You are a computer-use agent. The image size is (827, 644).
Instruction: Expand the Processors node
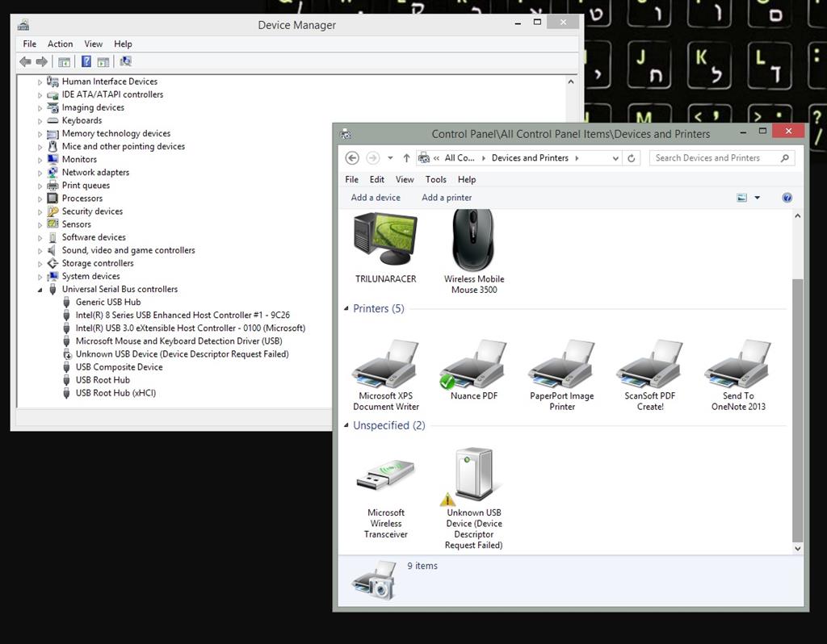40,199
